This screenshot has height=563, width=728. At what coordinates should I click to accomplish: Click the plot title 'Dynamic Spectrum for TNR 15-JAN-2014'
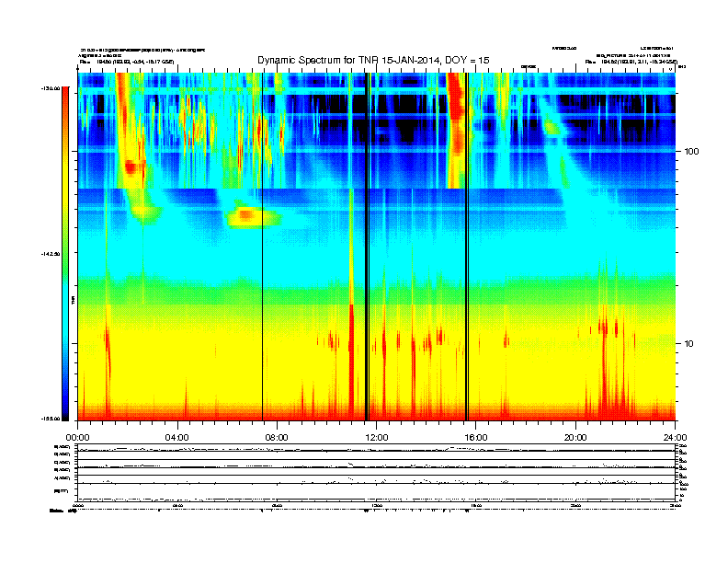[x=349, y=60]
